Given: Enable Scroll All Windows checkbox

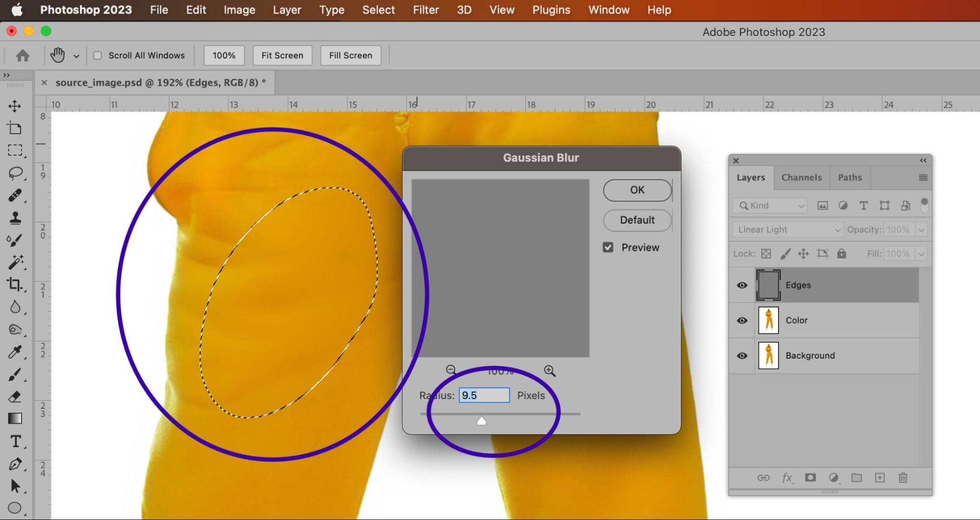Looking at the screenshot, I should pos(98,55).
